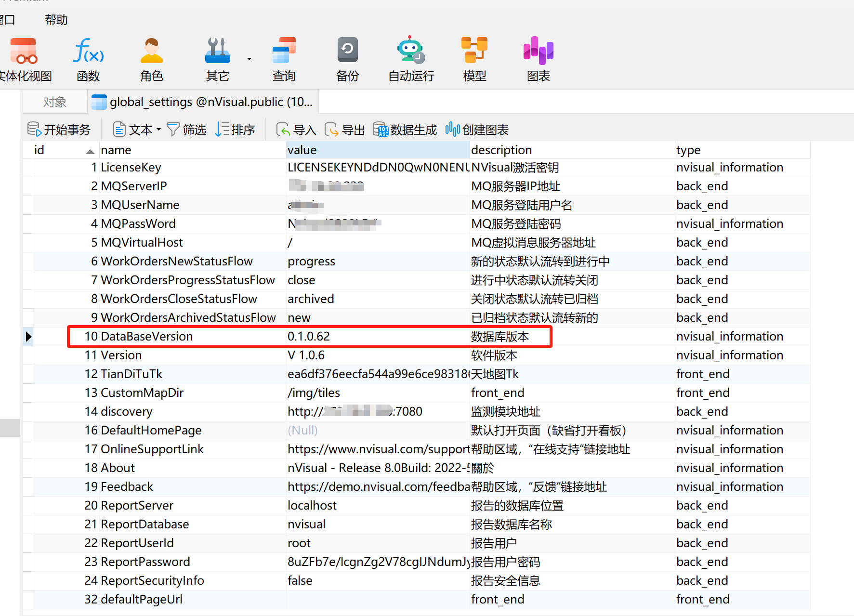Click the (Null) DefaultHomePage value cell
The image size is (854, 616).
point(378,431)
